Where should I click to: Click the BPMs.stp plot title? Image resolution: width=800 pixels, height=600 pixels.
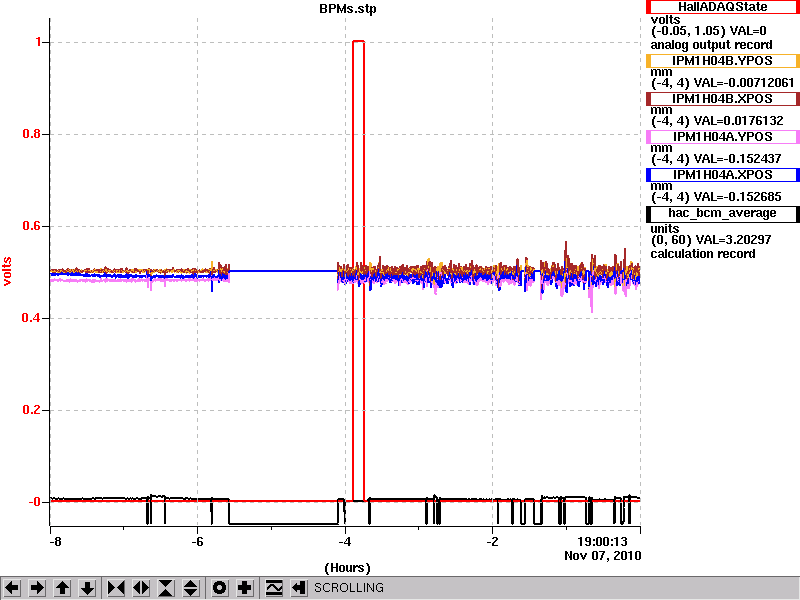click(x=347, y=9)
